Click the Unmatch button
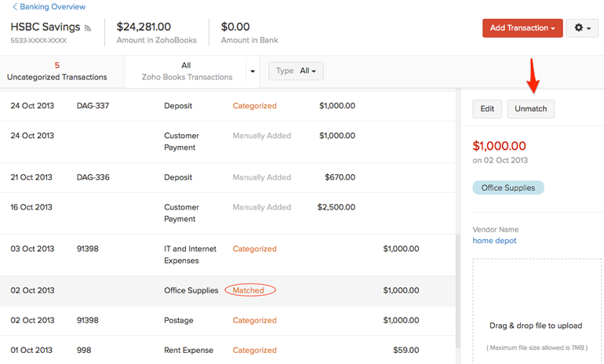The image size is (604, 364). coord(530,109)
